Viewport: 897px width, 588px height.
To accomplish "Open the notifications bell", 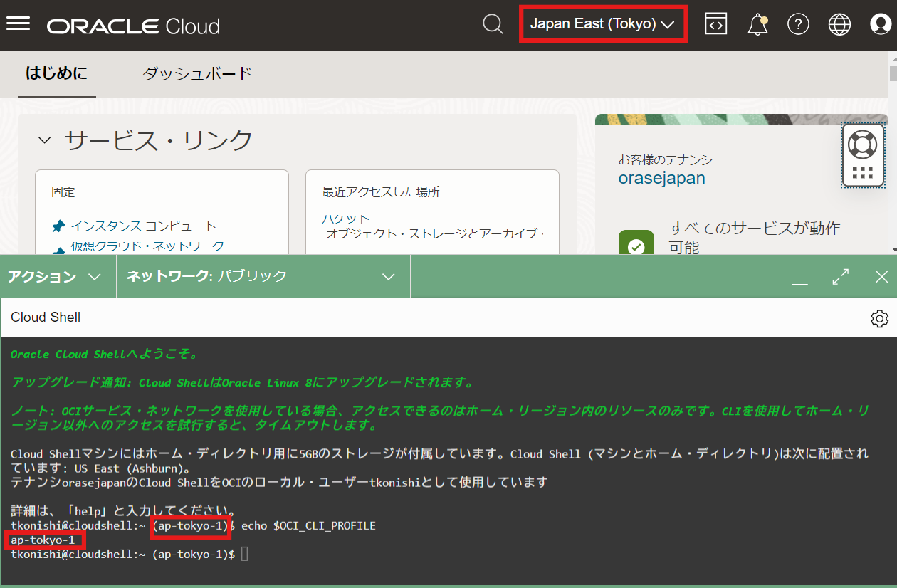I will (x=757, y=25).
